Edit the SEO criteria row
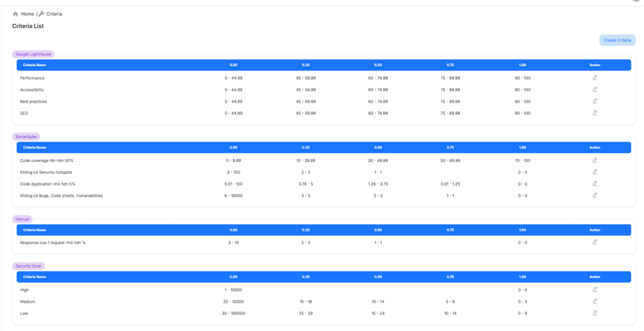The image size is (644, 331). (595, 113)
